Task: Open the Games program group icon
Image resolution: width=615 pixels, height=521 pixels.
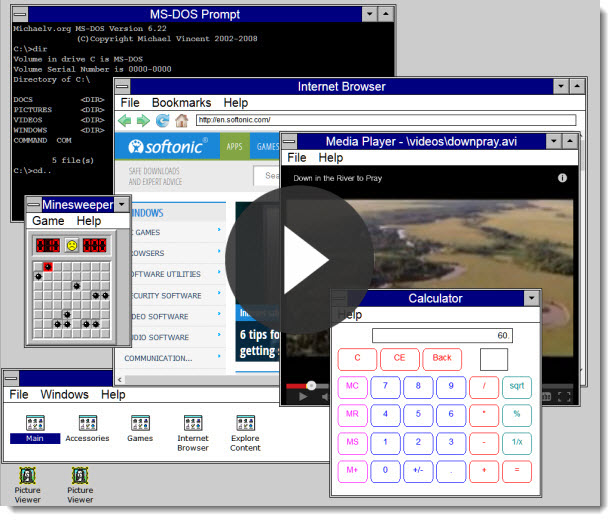Action: [141, 424]
